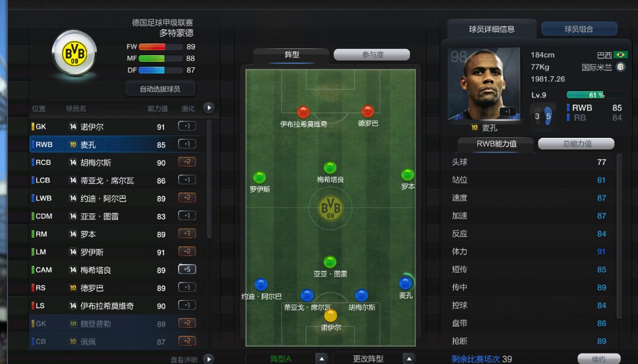The width and height of the screenshot is (638, 364).
Task: Switch to the 参与度 tab
Action: pyautogui.click(x=372, y=55)
